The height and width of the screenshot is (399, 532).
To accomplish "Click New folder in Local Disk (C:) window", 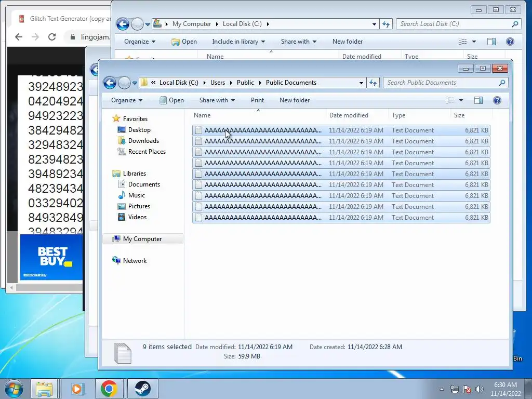I will [348, 42].
